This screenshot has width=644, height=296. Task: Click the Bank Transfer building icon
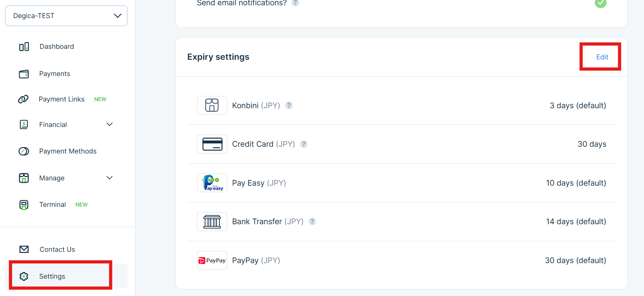pyautogui.click(x=212, y=222)
